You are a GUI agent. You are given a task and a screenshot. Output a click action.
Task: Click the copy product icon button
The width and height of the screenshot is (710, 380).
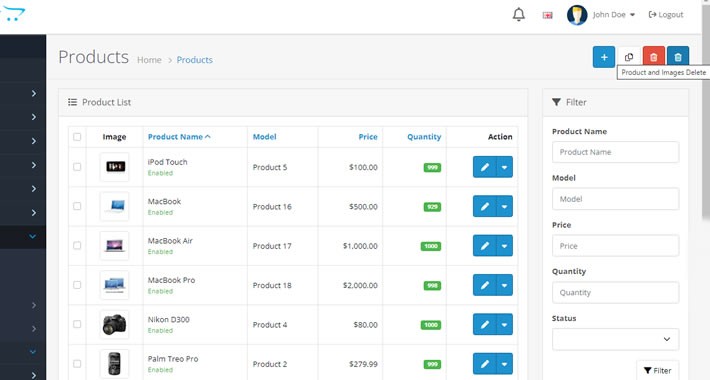(629, 57)
